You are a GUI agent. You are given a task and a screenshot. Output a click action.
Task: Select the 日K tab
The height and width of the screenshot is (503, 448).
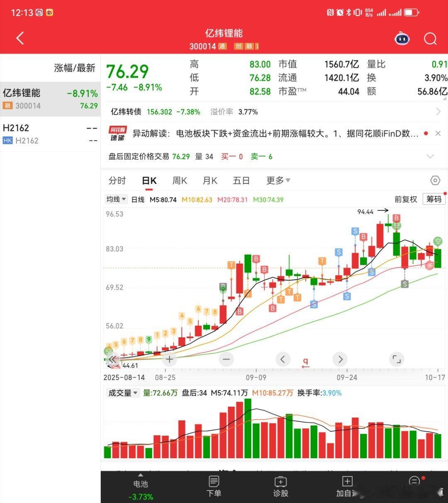[x=149, y=181]
